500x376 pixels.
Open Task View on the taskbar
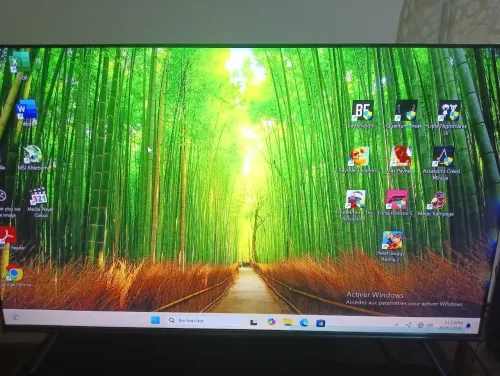pyautogui.click(x=254, y=322)
